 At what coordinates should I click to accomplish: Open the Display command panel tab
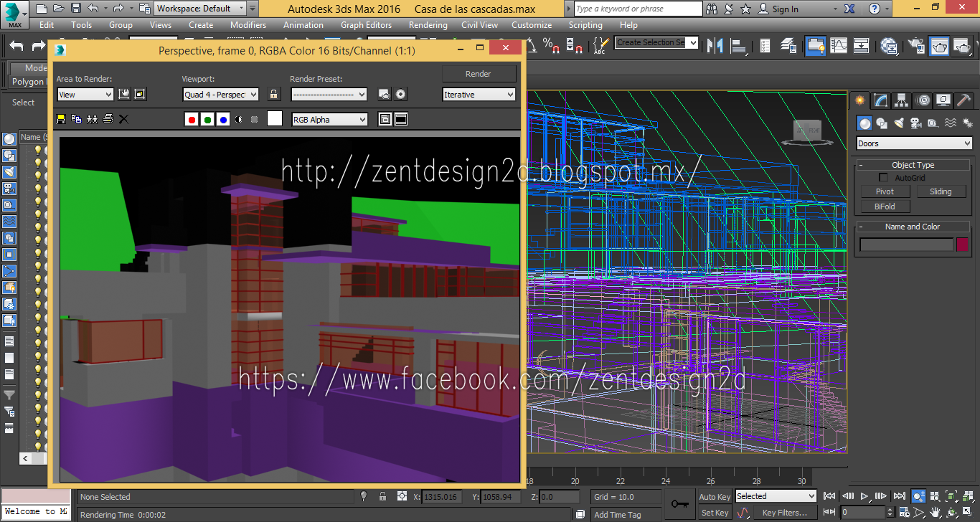[x=943, y=100]
